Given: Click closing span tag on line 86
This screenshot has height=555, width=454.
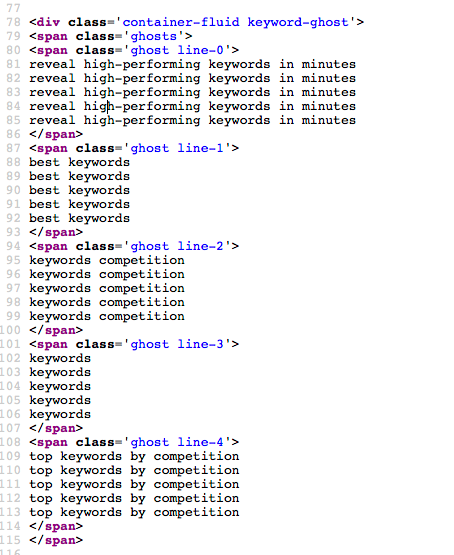Looking at the screenshot, I should (56, 135).
